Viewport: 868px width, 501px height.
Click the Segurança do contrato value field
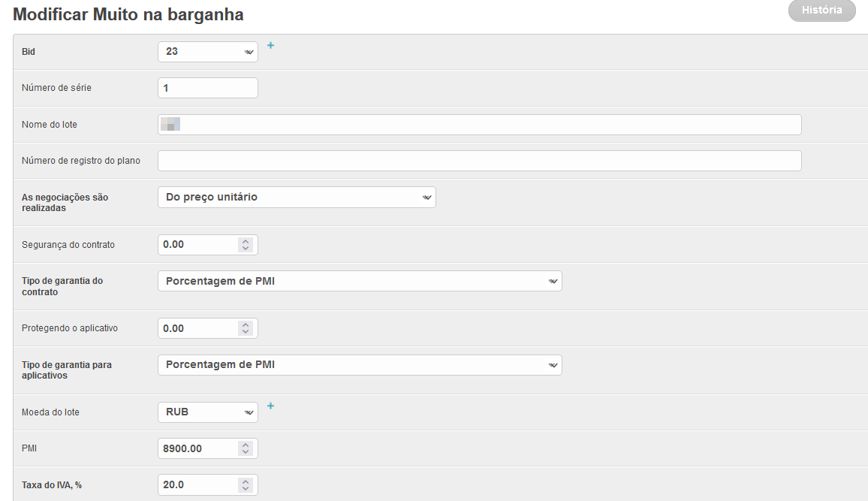(198, 245)
